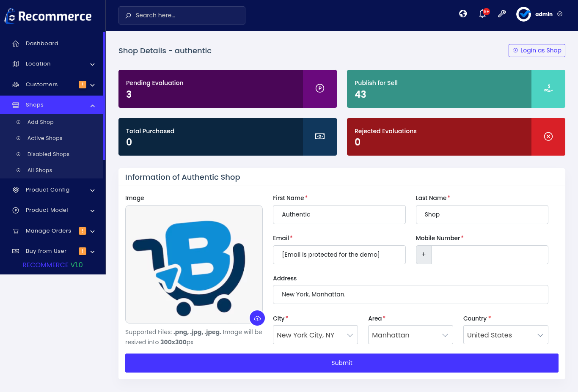
Task: Click the Address field
Action: point(410,294)
